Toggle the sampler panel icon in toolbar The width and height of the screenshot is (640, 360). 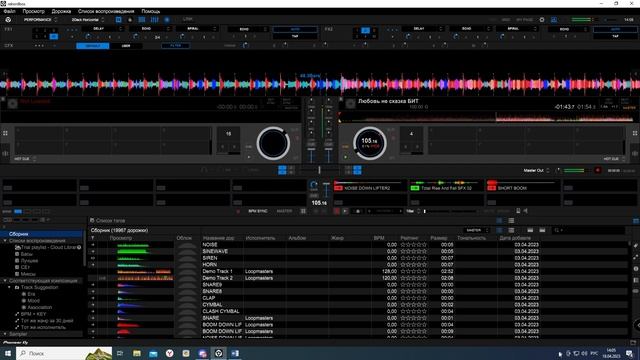[142, 20]
